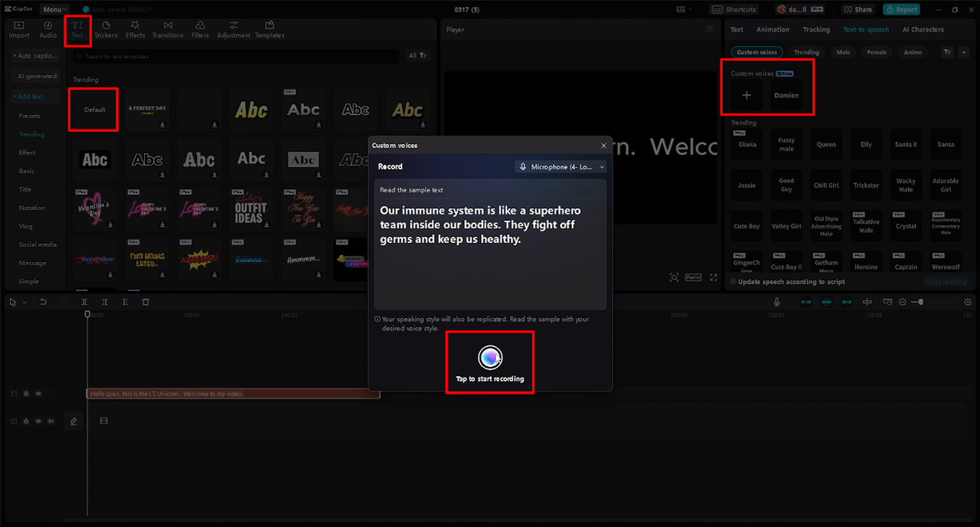Click the undo arrow in timeline toolbar
The image size is (980, 527).
click(x=43, y=303)
